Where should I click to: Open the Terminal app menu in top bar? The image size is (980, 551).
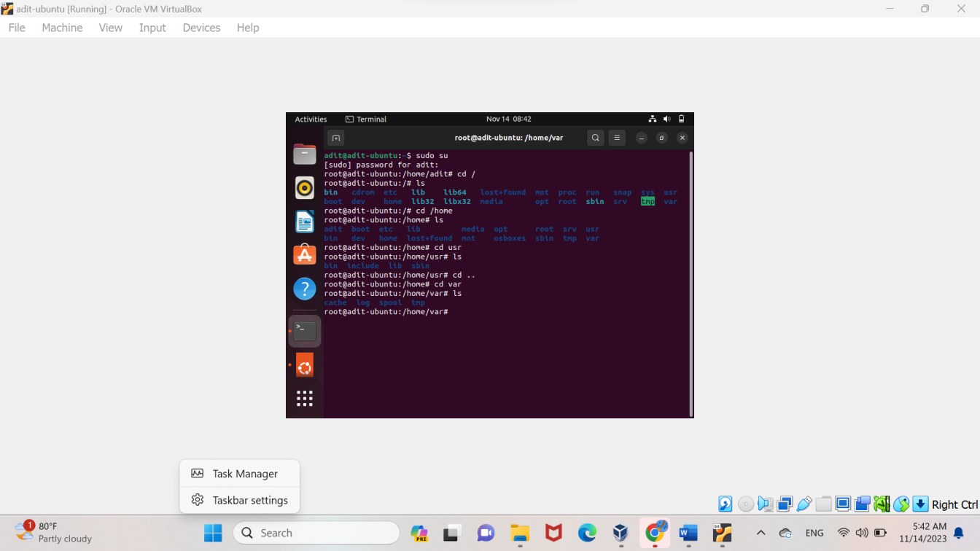[366, 119]
